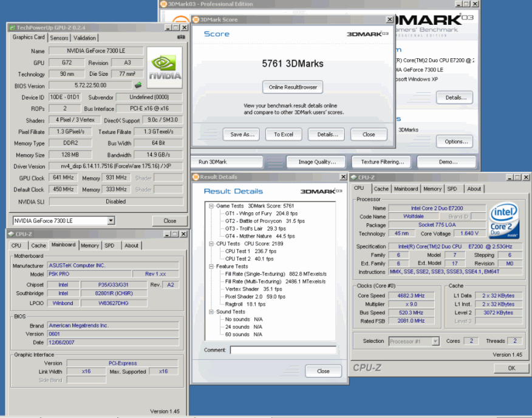Click Core Speed value 4682.3 MHz
The image size is (532, 418).
point(411,295)
